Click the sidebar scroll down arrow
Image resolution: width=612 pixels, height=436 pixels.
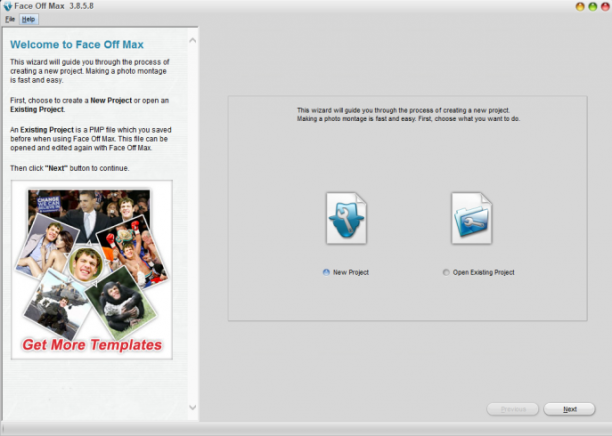coord(192,407)
